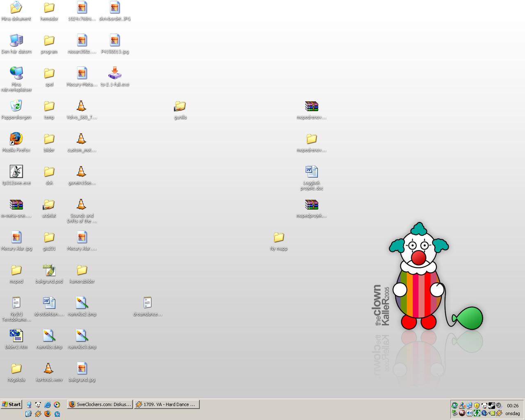Image resolution: width=525 pixels, height=420 pixels.
Task: Select the m-meta-one WinRAR archive
Action: tap(16, 208)
